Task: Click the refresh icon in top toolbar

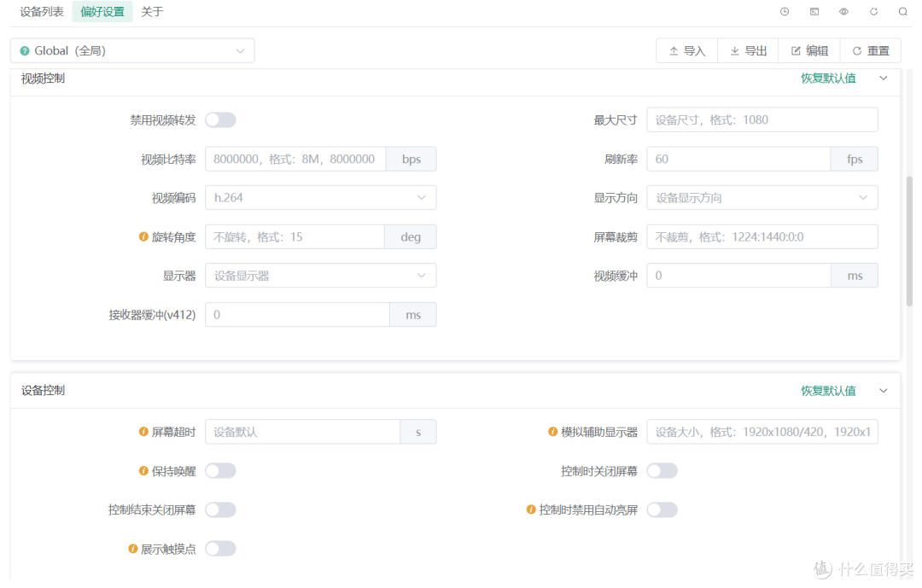Action: [x=873, y=12]
